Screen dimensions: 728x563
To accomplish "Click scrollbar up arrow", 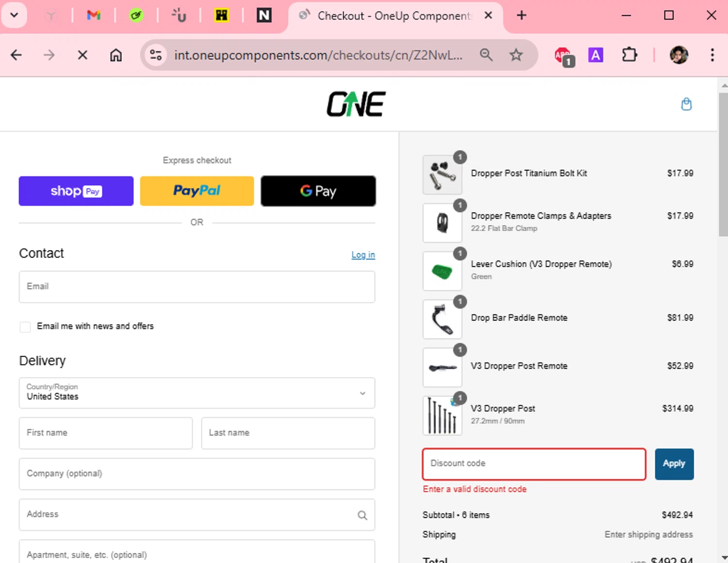I will coord(724,85).
